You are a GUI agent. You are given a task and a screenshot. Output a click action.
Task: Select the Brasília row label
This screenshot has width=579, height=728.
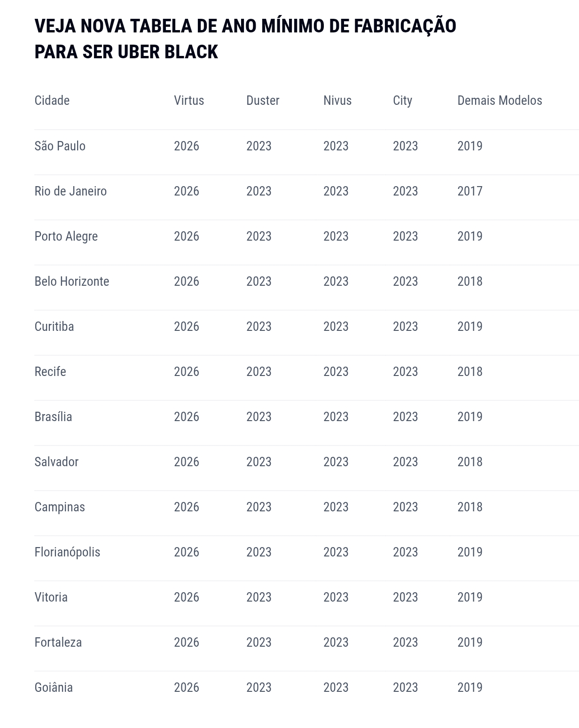[53, 417]
